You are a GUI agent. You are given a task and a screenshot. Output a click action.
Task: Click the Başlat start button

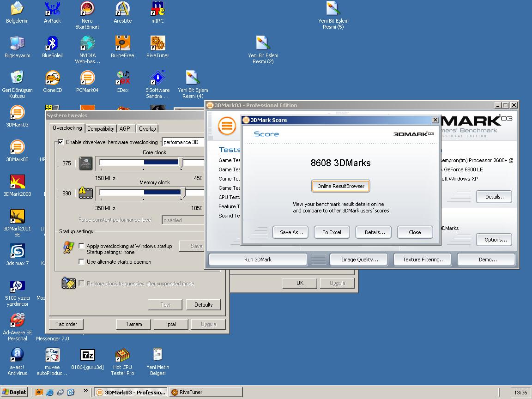tap(14, 392)
